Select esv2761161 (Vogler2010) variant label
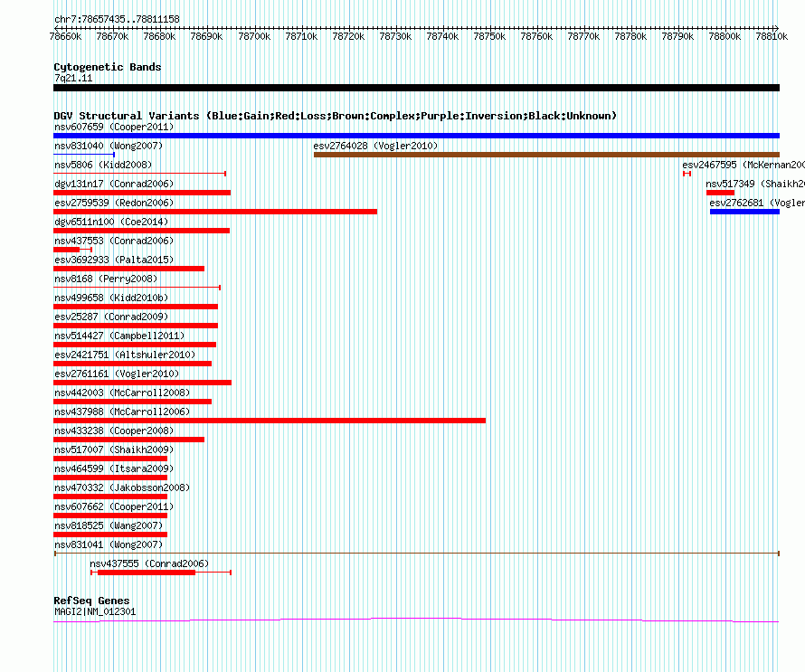 pos(117,374)
